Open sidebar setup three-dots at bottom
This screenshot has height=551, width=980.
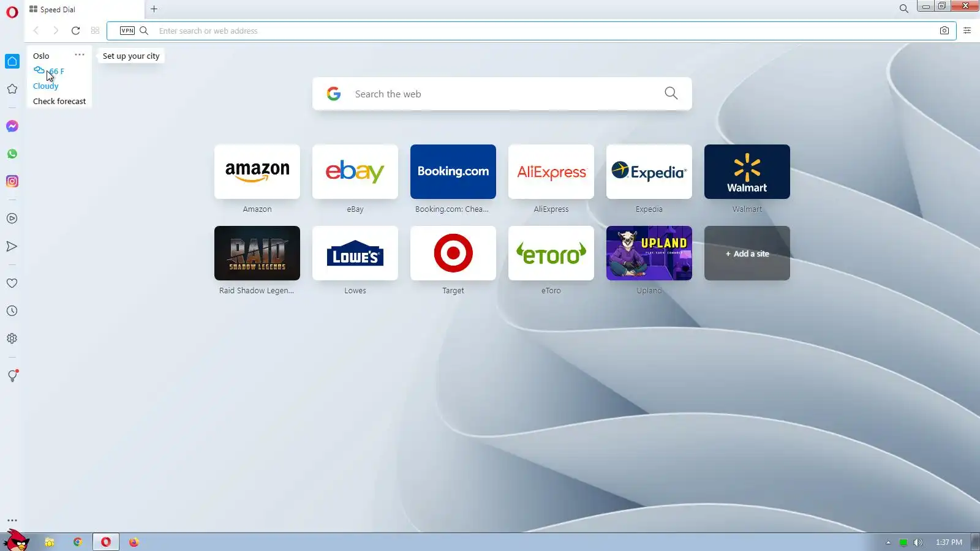[x=12, y=520]
